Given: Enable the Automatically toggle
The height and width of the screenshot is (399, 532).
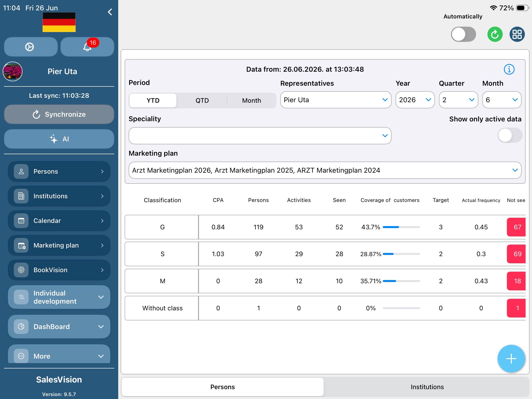Looking at the screenshot, I should click(463, 34).
